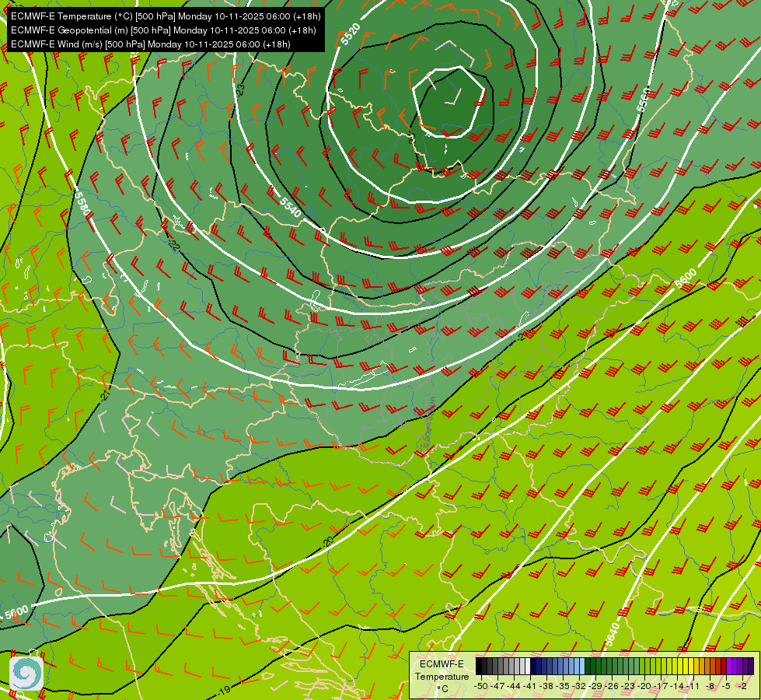Viewport: 761px width, 700px height.
Task: Click the -14 legend value
Action: pyautogui.click(x=677, y=687)
